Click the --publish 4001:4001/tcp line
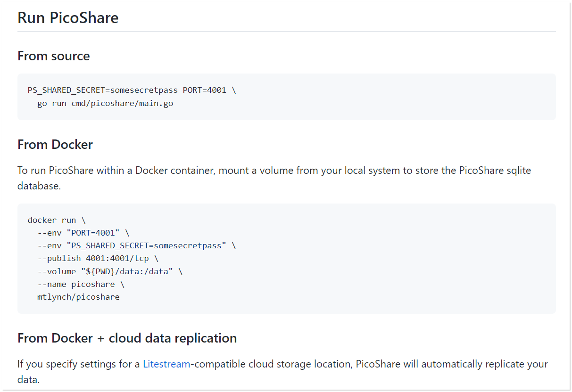This screenshot has height=392, width=572. pos(98,258)
